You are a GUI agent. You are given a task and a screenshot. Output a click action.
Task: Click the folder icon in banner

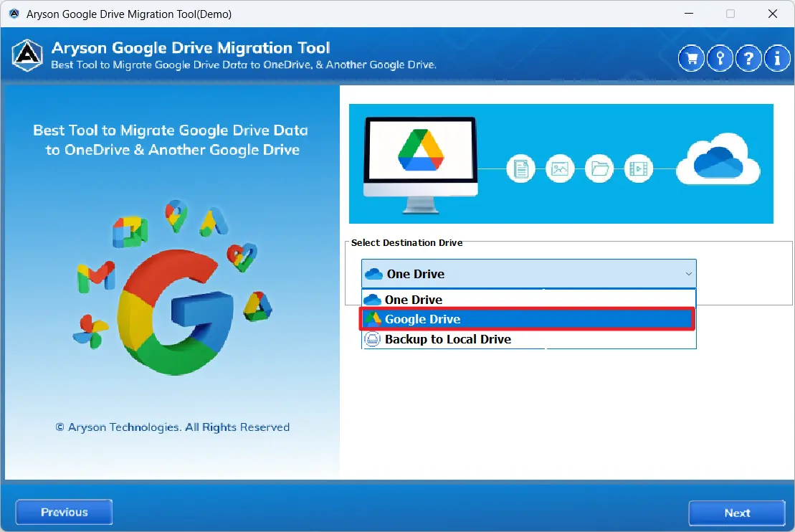click(599, 169)
